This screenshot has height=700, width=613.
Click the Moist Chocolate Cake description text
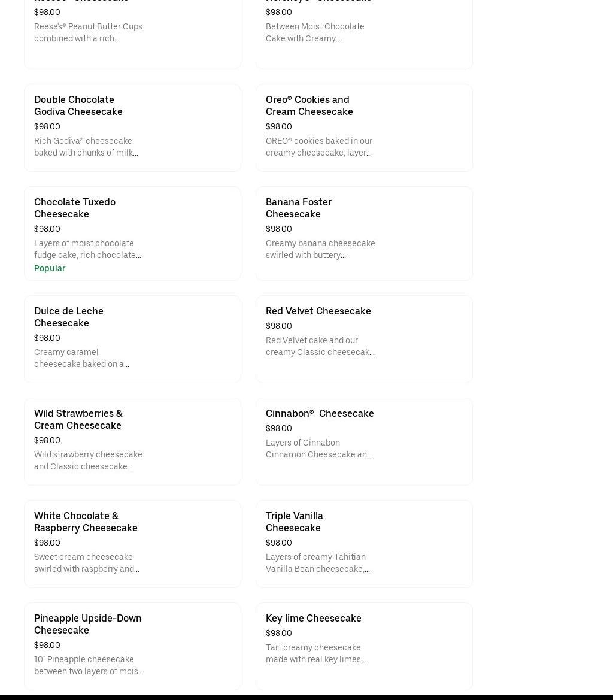point(315,33)
